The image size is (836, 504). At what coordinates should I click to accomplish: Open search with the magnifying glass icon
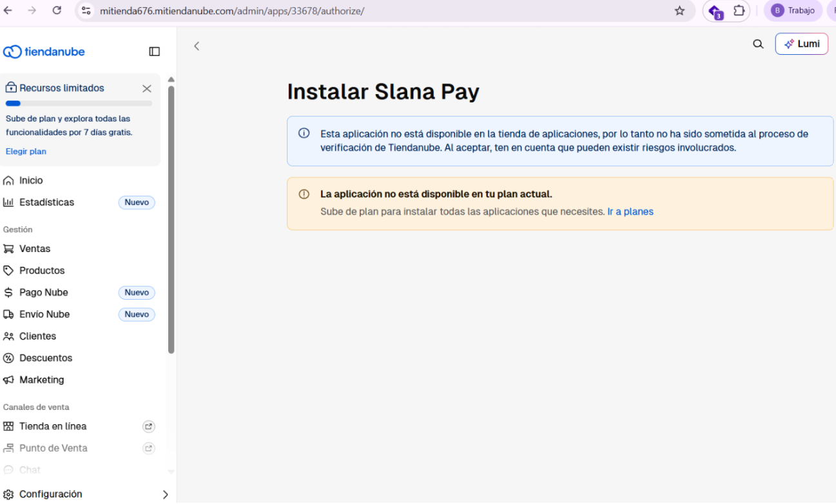[758, 44]
